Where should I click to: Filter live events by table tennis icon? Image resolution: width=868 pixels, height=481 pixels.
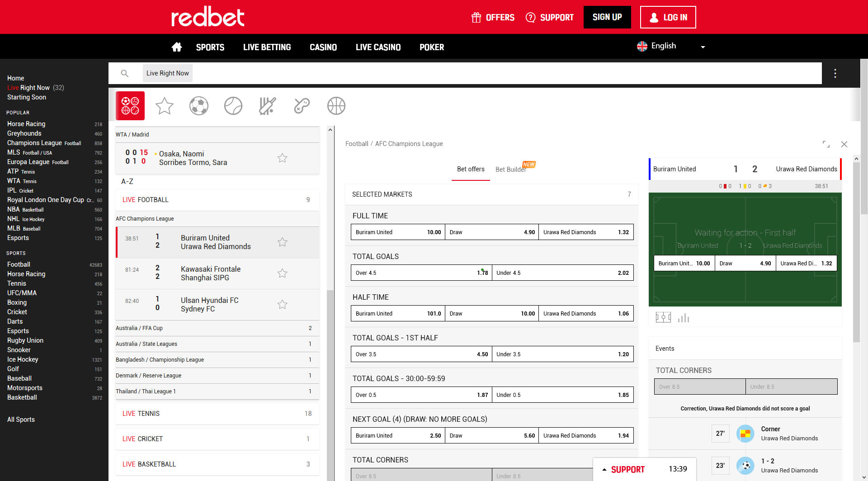pos(302,106)
